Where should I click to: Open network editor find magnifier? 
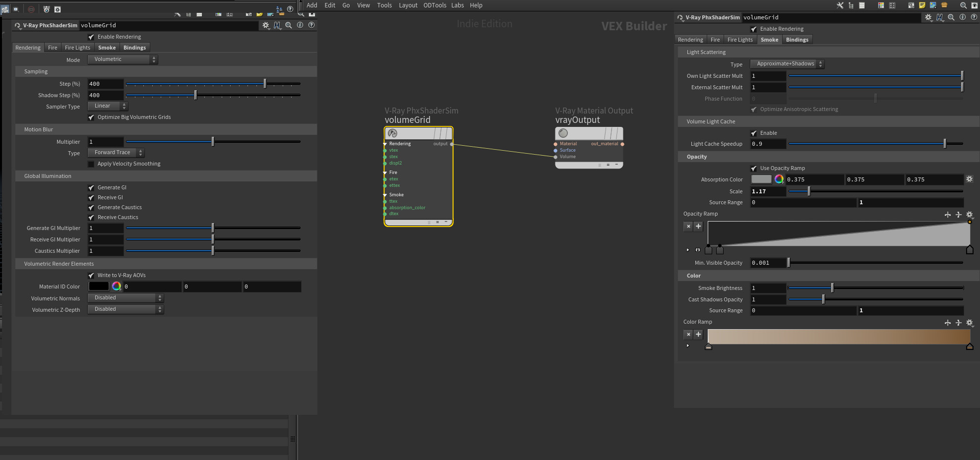[x=963, y=5]
